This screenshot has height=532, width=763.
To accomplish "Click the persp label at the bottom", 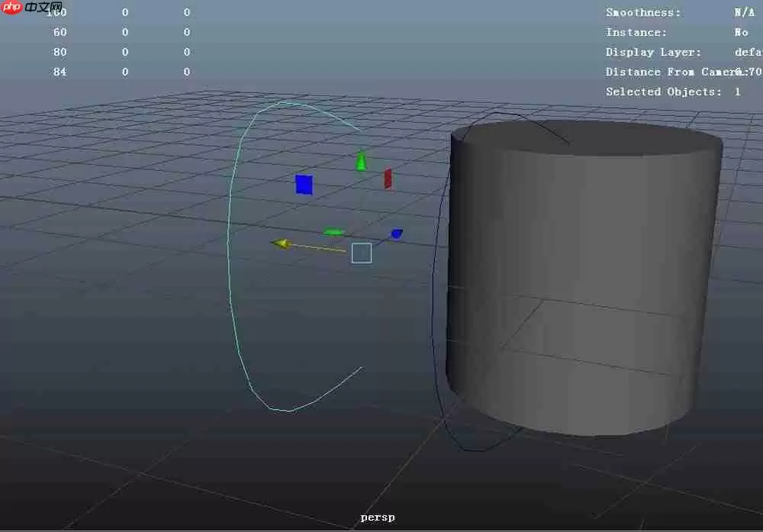I will pos(377,517).
